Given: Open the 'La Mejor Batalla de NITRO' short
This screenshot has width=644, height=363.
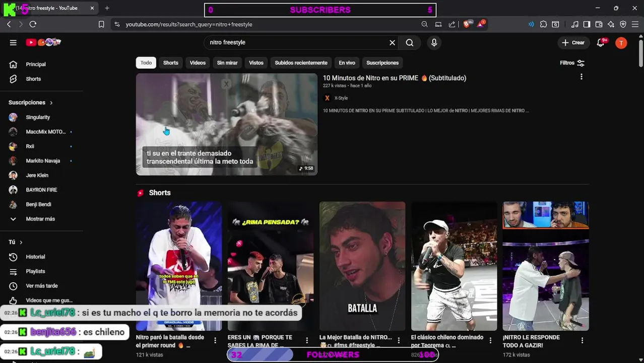Looking at the screenshot, I should [x=362, y=266].
